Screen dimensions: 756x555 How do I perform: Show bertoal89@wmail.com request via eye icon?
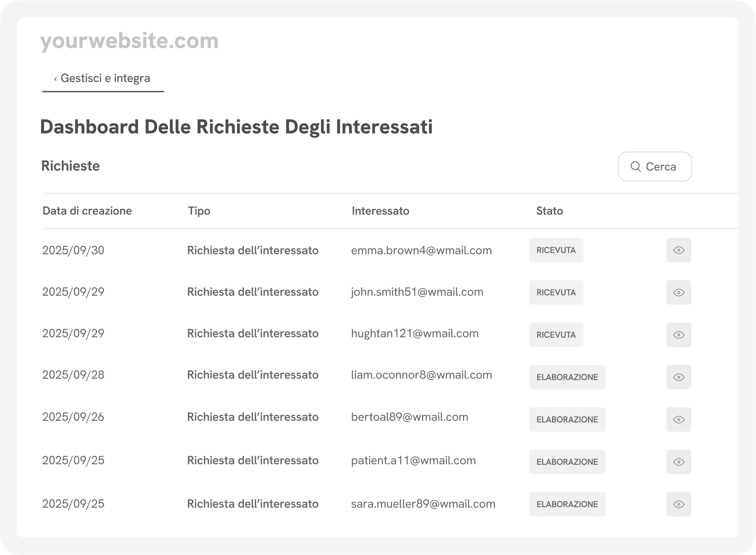pyautogui.click(x=678, y=420)
